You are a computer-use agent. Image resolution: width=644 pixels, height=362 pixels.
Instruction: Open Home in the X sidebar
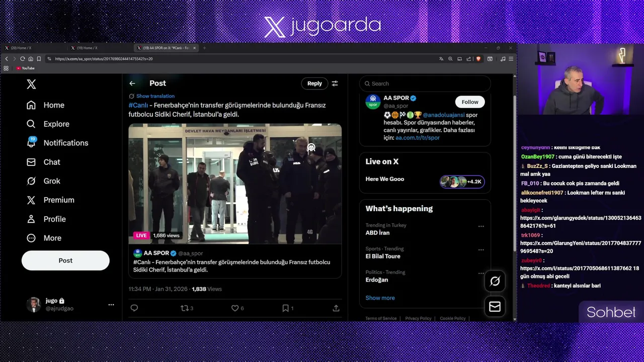[46, 105]
